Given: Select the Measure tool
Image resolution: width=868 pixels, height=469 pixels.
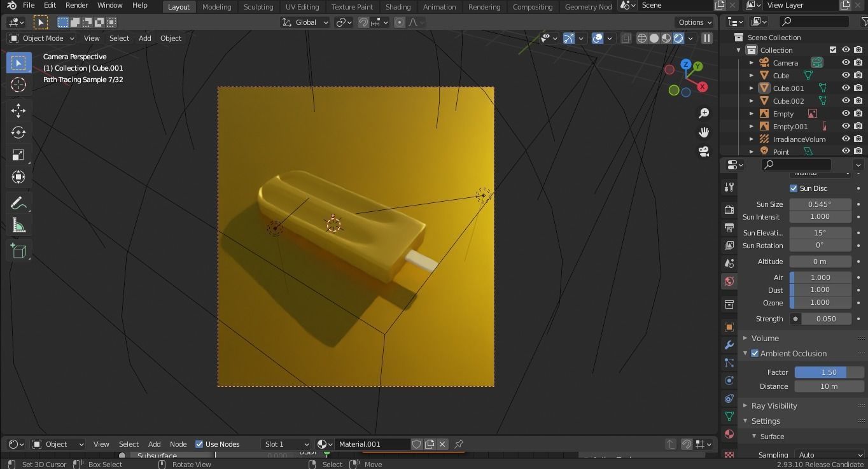Looking at the screenshot, I should tap(18, 225).
